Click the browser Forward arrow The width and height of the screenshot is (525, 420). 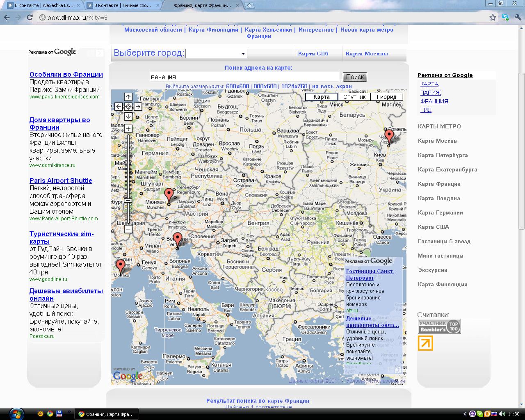tap(18, 17)
